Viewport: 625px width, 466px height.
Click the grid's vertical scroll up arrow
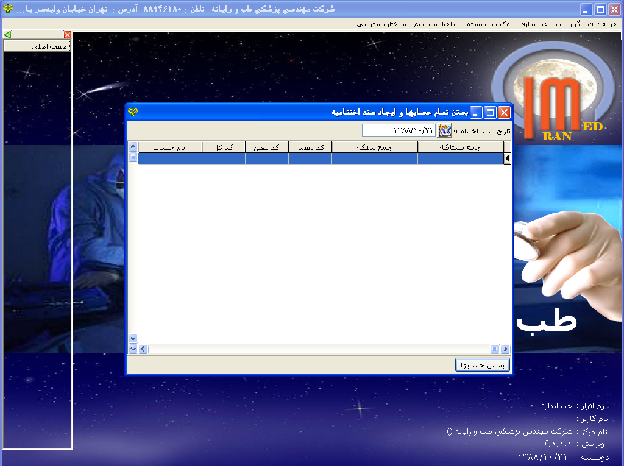tap(133, 146)
